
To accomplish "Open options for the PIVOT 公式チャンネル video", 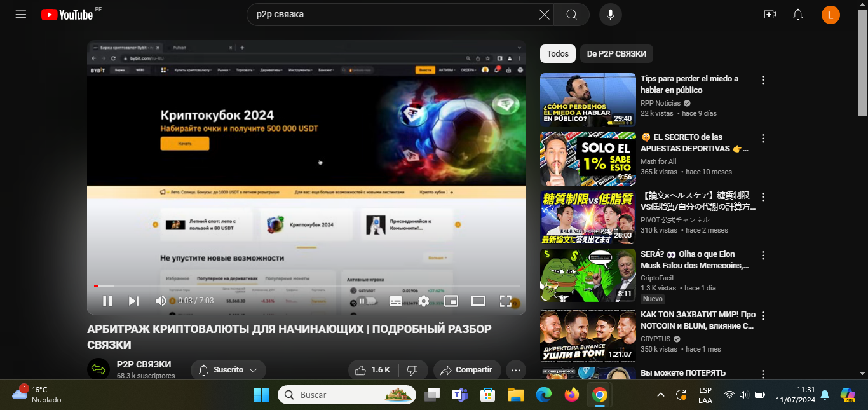I will (763, 197).
